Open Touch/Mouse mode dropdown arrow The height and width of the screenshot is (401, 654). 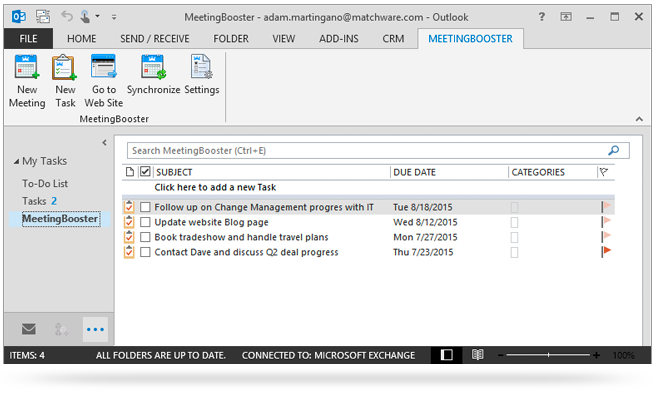point(97,17)
